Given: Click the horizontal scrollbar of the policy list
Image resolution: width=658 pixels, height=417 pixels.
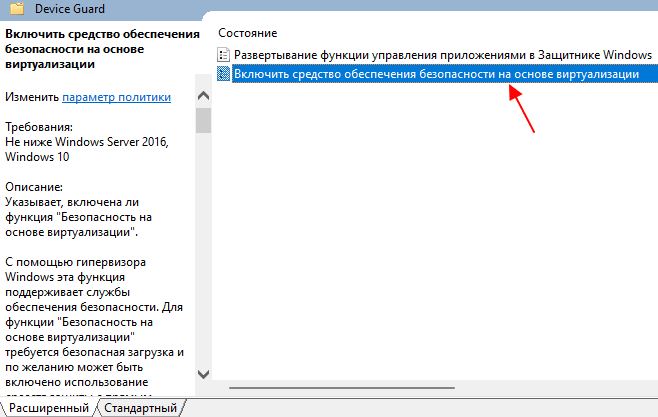Looking at the screenshot, I should point(342,388).
